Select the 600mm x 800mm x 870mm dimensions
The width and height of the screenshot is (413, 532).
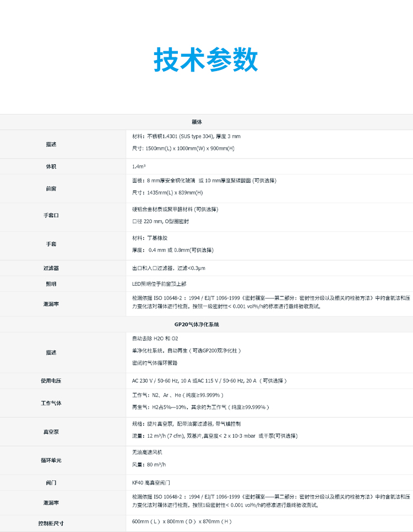tap(182, 522)
